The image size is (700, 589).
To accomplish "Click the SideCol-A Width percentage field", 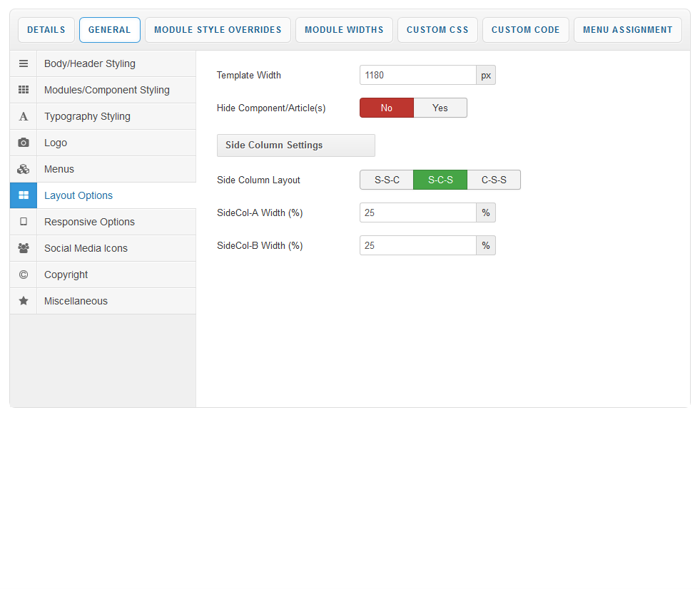I will 417,212.
